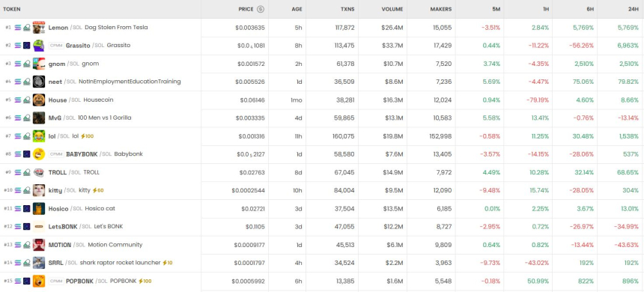Sort by the 5M change column
This screenshot has height=292, width=644.
click(x=496, y=9)
